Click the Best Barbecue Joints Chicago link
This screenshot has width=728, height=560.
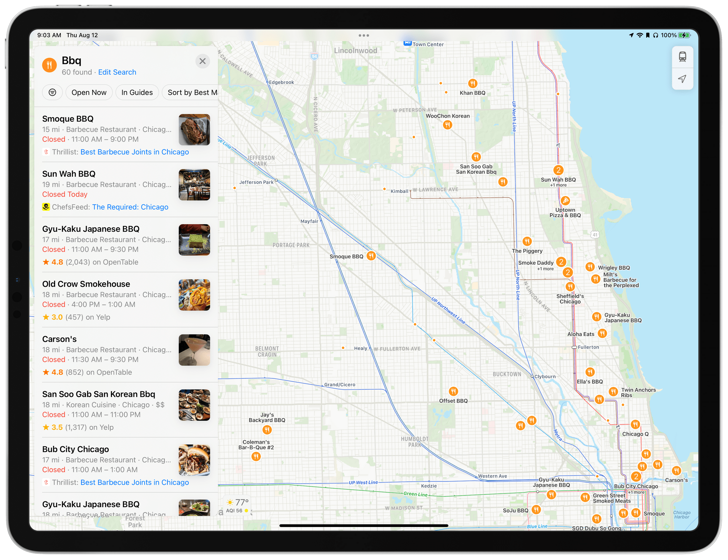click(x=134, y=152)
